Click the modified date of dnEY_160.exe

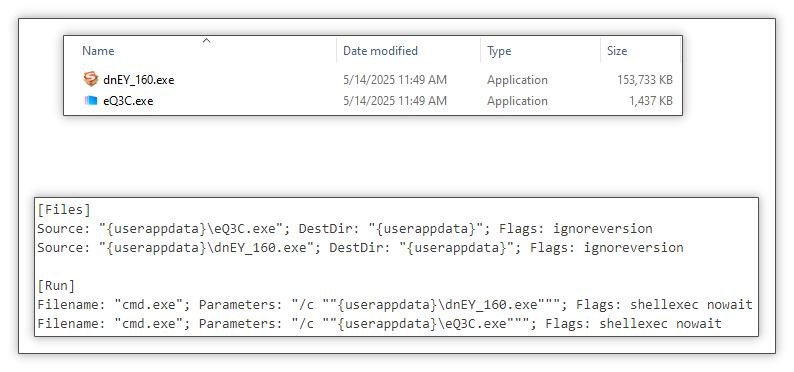(395, 80)
